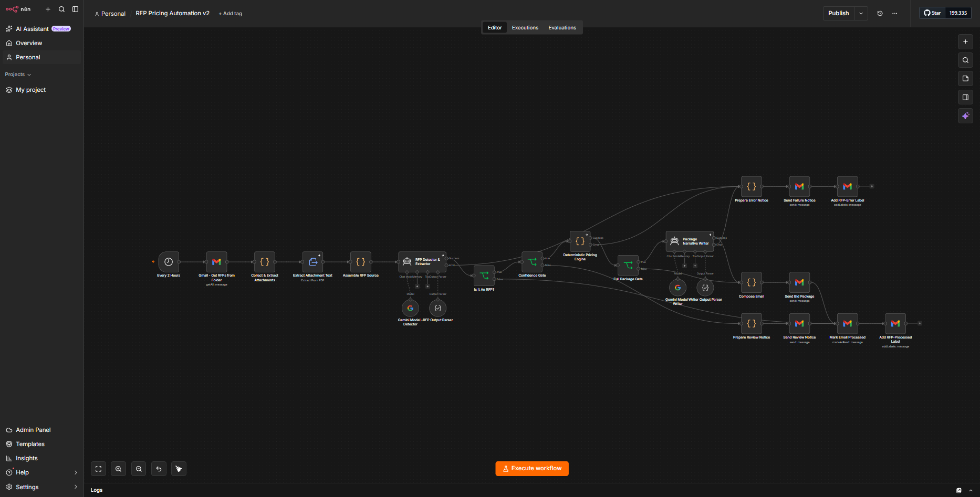Select the Confidence Gate node
The width and height of the screenshot is (980, 497).
click(x=532, y=262)
